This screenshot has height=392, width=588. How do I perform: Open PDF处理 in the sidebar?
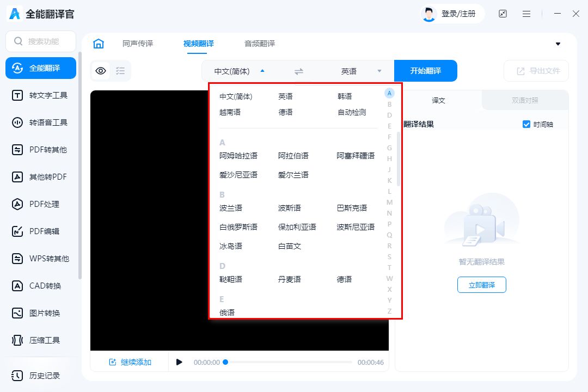tap(41, 204)
